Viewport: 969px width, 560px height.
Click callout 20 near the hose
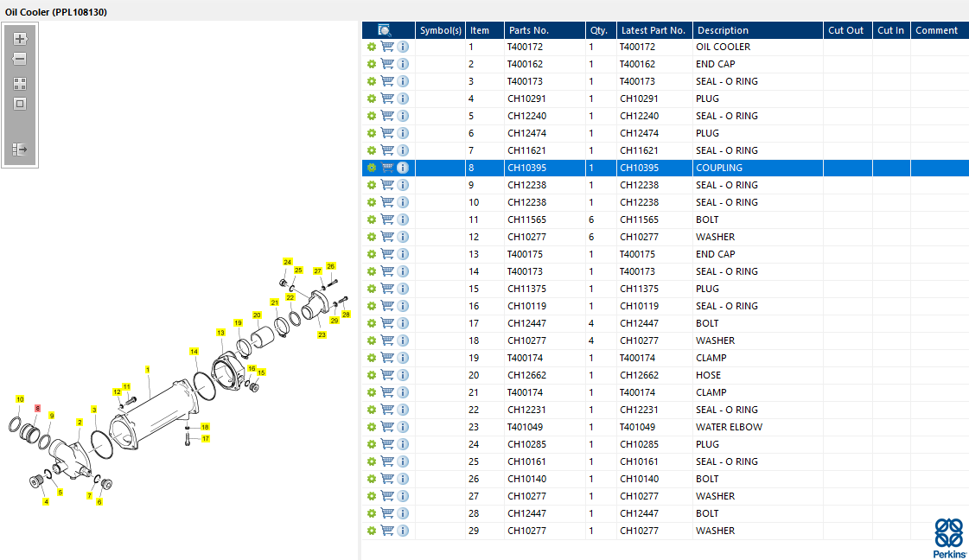click(257, 315)
